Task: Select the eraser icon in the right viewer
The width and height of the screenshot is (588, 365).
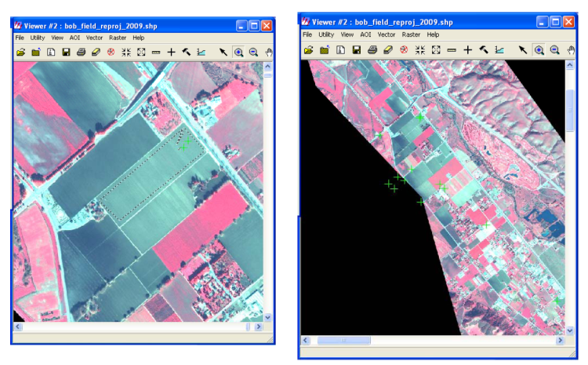Action: 388,50
